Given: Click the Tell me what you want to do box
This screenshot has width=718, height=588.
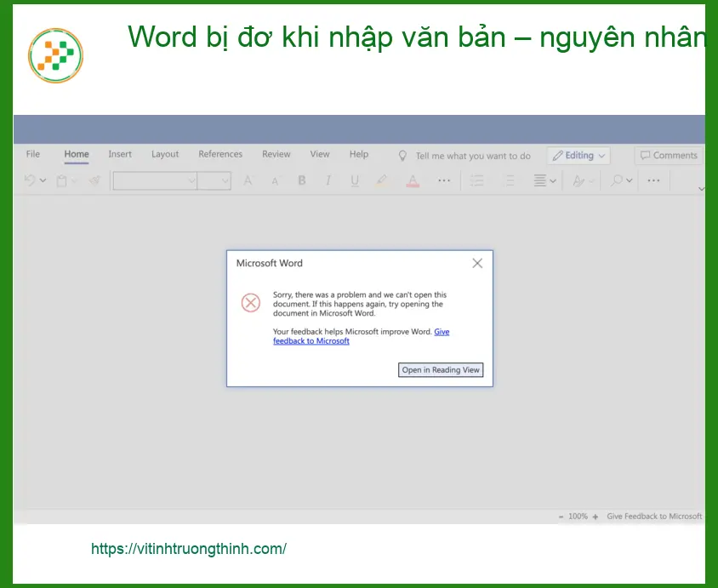Looking at the screenshot, I should point(473,156).
